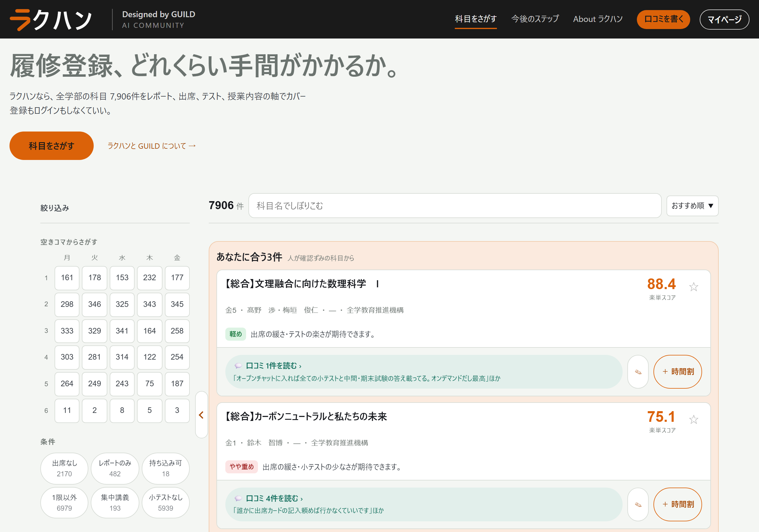Select Thursday period 4 slot showing 122
The height and width of the screenshot is (532, 759).
click(x=149, y=357)
